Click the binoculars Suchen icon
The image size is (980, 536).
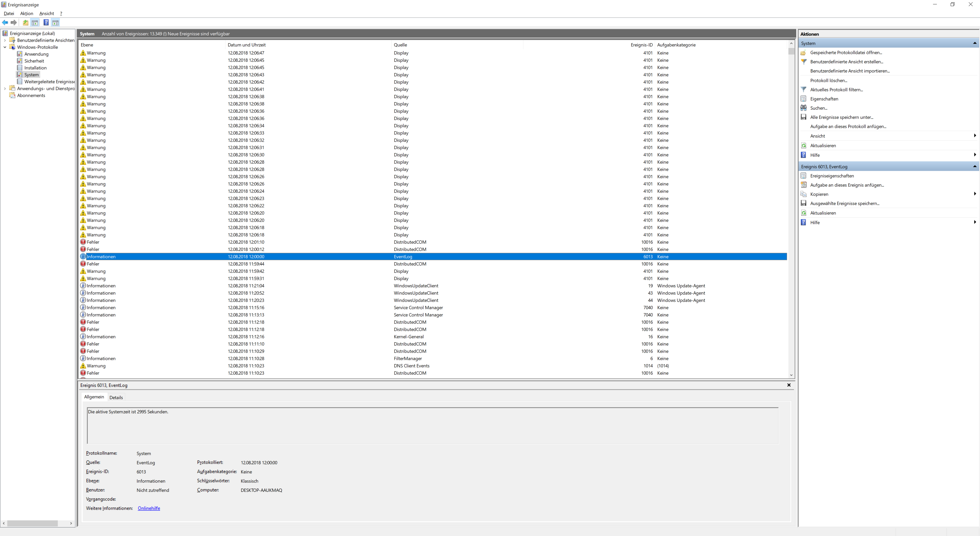(x=803, y=108)
